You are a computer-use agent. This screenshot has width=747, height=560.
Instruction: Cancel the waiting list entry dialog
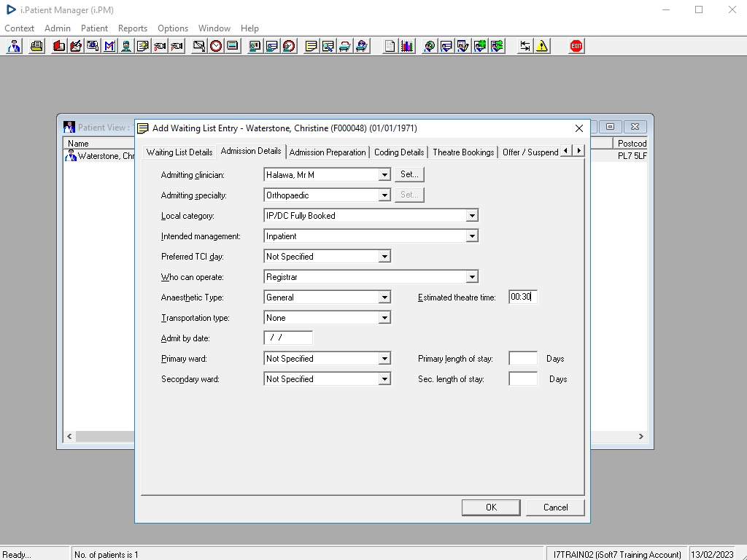pos(555,507)
